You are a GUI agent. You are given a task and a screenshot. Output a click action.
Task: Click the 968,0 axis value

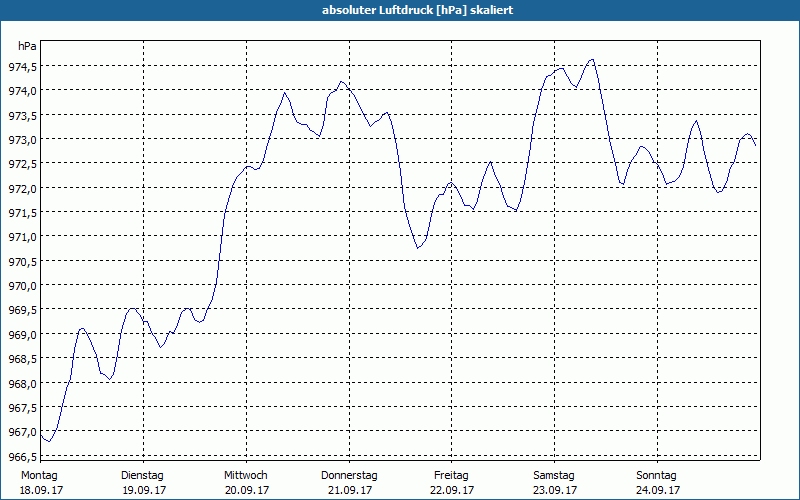click(x=23, y=383)
